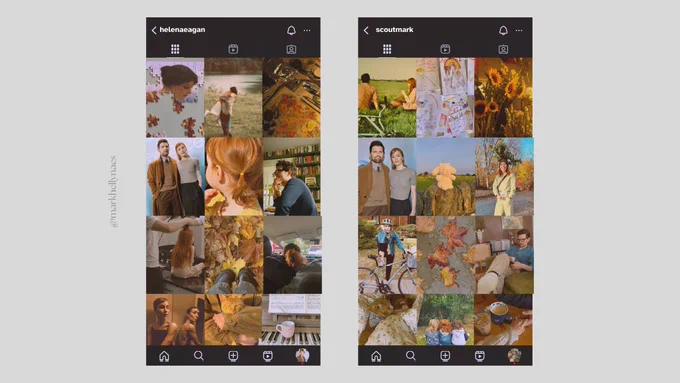680x383 pixels.
Task: Open more options on scoutmark profile
Action: [x=519, y=30]
